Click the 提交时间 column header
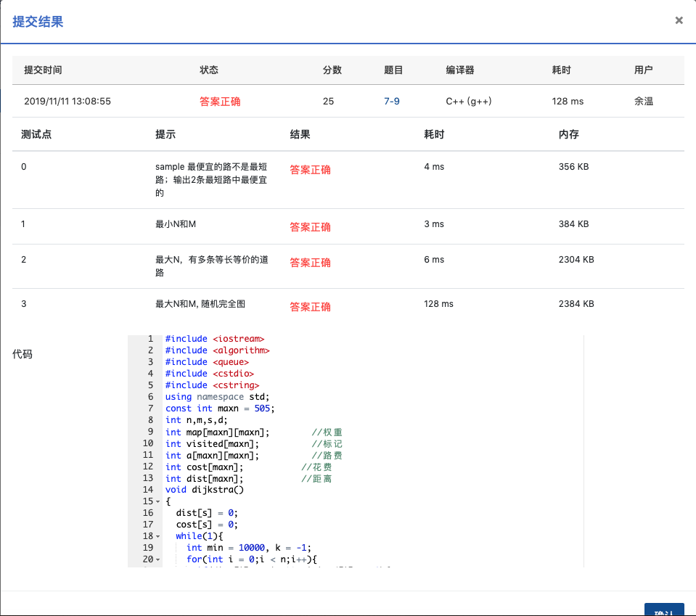Screen dimensions: 696x616 pos(43,70)
